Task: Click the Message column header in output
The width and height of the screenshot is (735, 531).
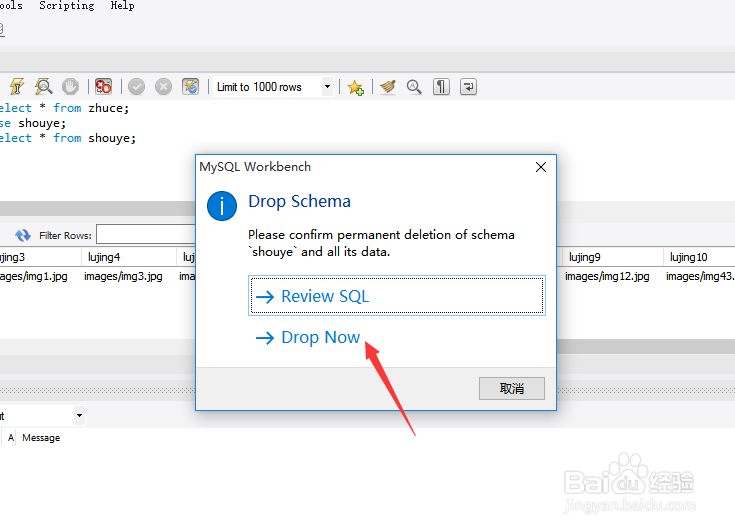Action: [x=41, y=438]
